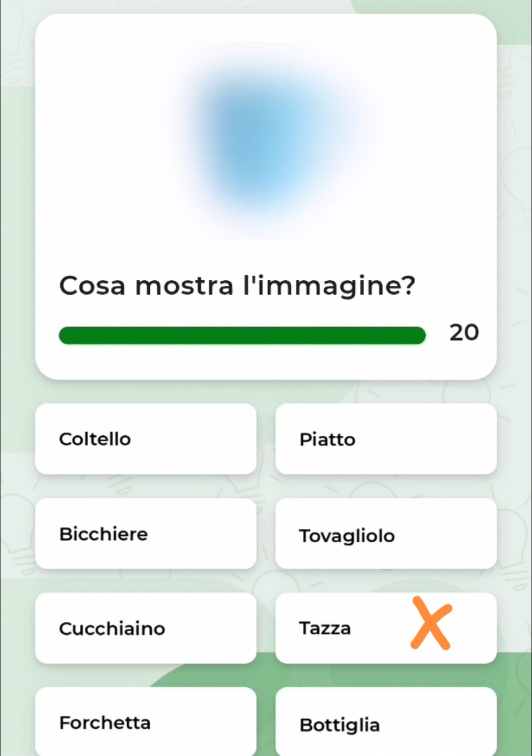
Task: Pick Forchetta as the answer
Action: pyautogui.click(x=146, y=723)
